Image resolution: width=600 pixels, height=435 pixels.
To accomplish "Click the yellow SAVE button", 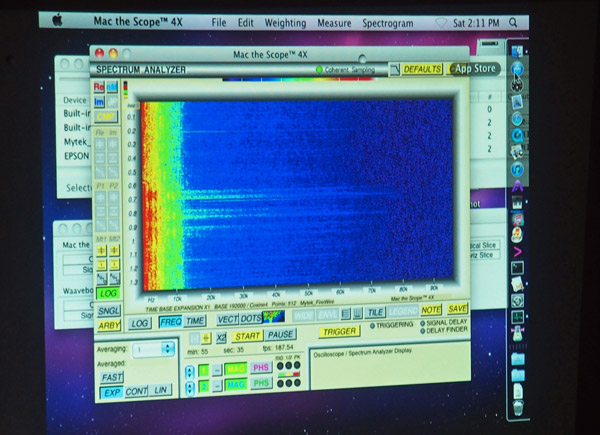I will pos(458,309).
